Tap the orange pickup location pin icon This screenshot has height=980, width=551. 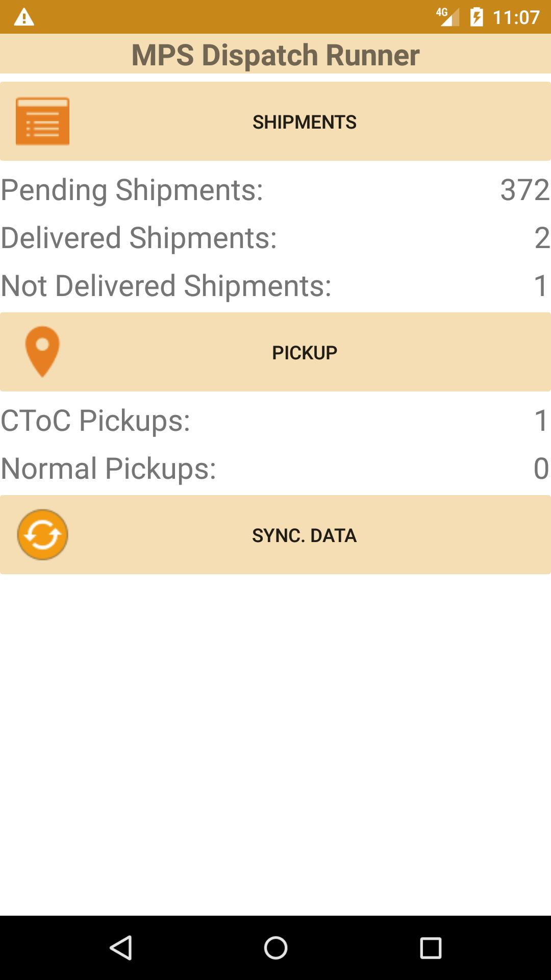click(42, 352)
